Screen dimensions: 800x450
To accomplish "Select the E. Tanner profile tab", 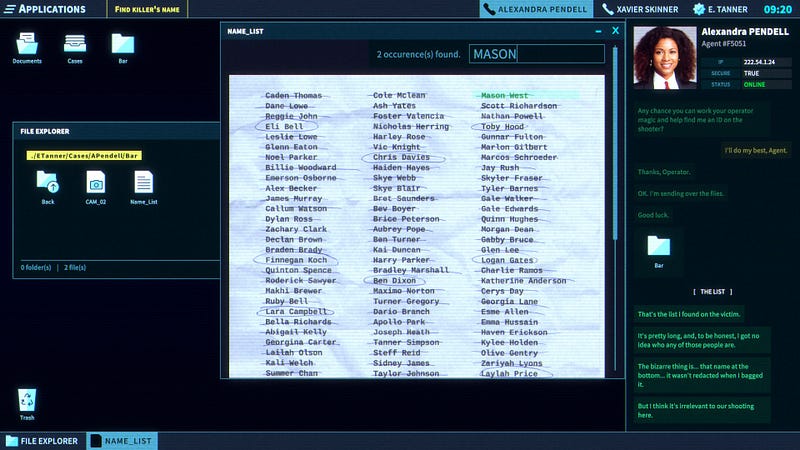I will tap(720, 9).
